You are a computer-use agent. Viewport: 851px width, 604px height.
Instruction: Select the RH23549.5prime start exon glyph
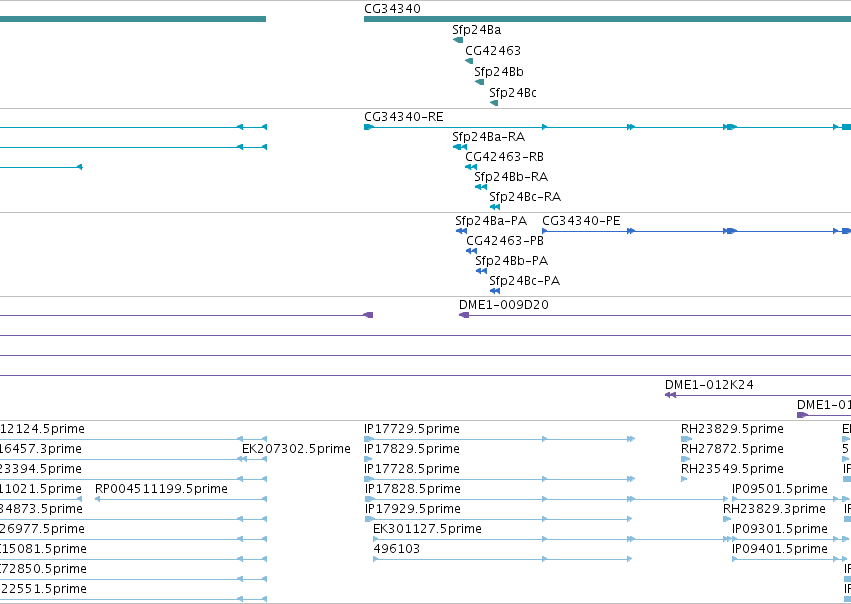point(684,479)
